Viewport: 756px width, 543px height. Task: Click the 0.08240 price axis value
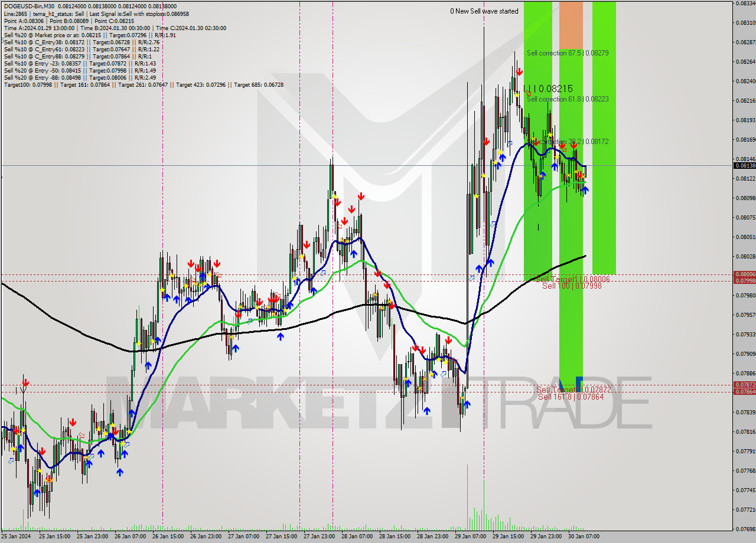(x=745, y=81)
